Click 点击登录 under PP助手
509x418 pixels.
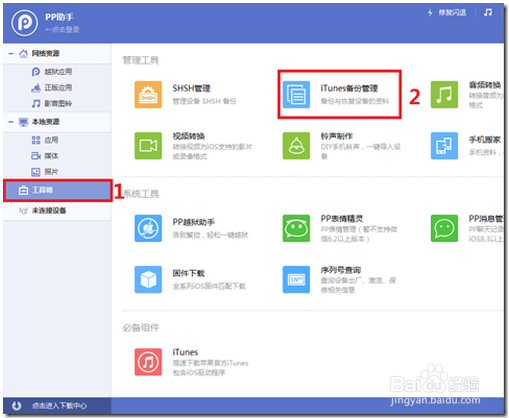click(62, 30)
